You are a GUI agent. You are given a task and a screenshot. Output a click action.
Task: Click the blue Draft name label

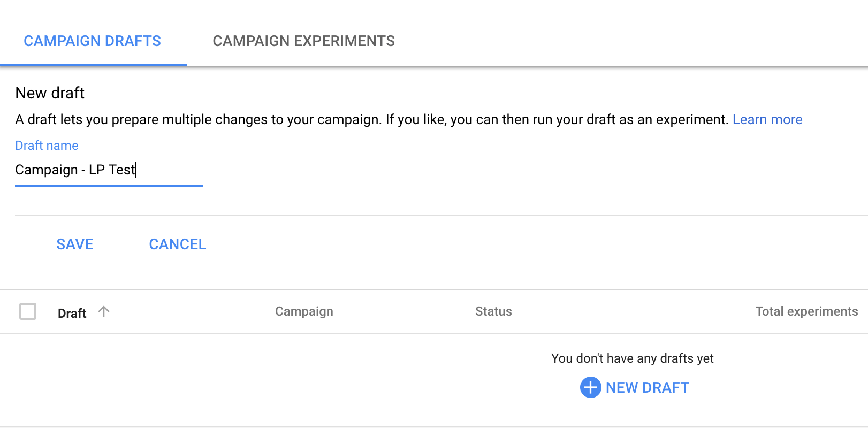[x=46, y=145]
